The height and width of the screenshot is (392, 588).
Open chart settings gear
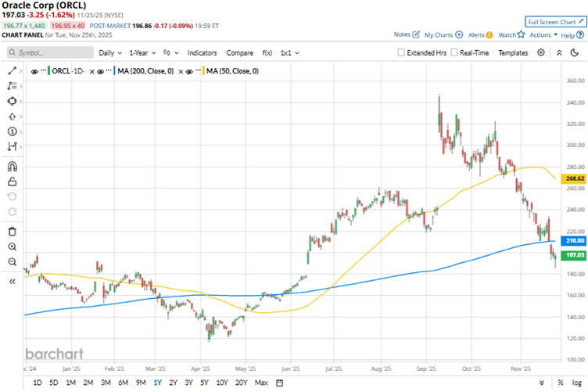[541, 52]
